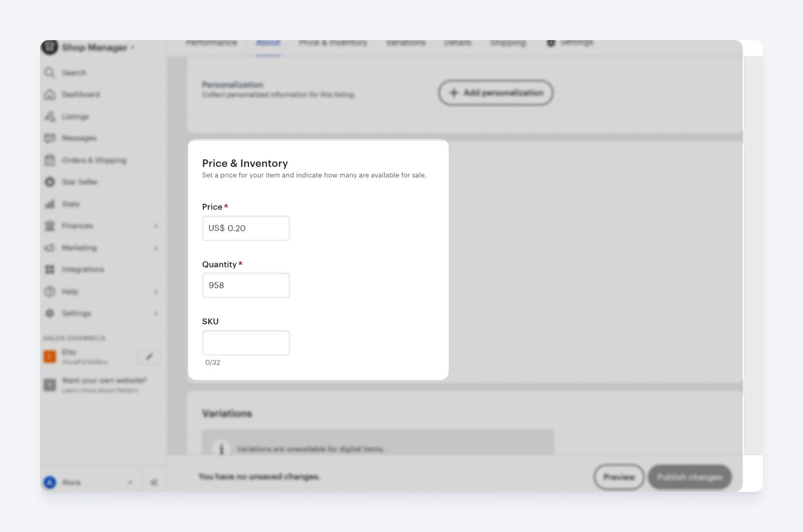The image size is (803, 532).
Task: Expand the Settings submenu chevron in sidebar
Action: [x=156, y=314]
